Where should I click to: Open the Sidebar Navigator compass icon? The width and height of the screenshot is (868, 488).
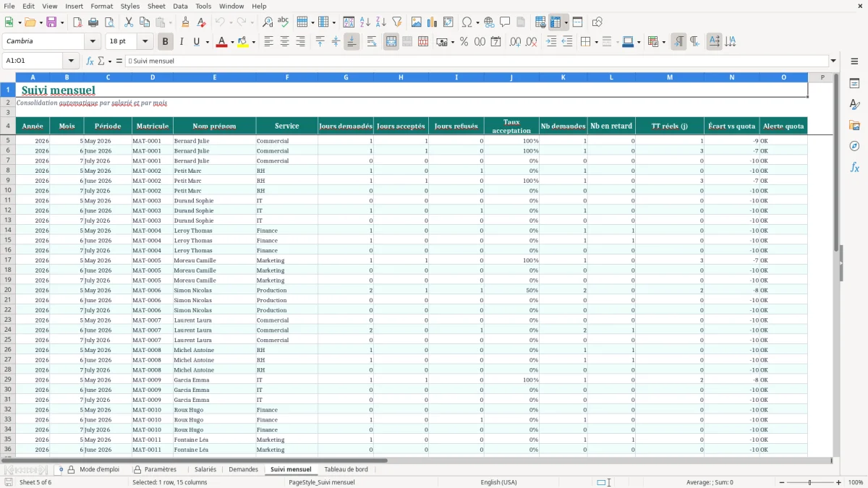[x=854, y=146]
